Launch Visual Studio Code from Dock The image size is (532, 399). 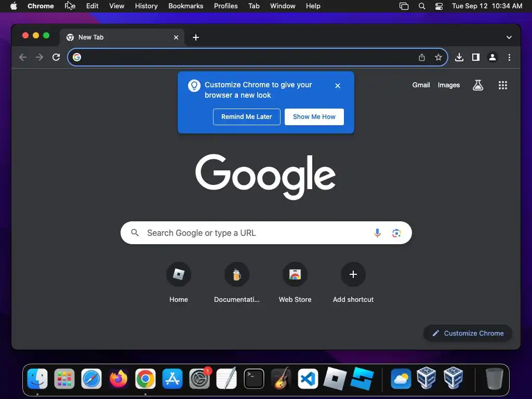(x=308, y=379)
